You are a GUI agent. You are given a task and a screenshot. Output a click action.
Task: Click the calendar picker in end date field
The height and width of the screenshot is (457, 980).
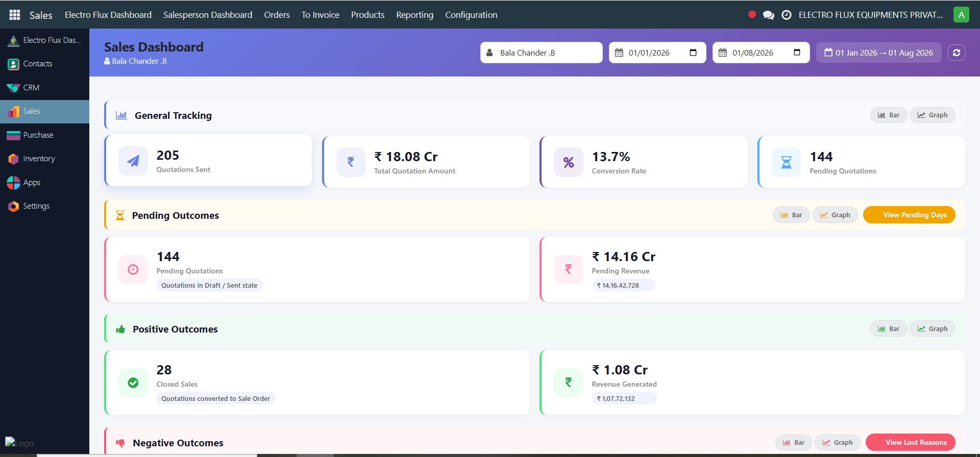797,53
